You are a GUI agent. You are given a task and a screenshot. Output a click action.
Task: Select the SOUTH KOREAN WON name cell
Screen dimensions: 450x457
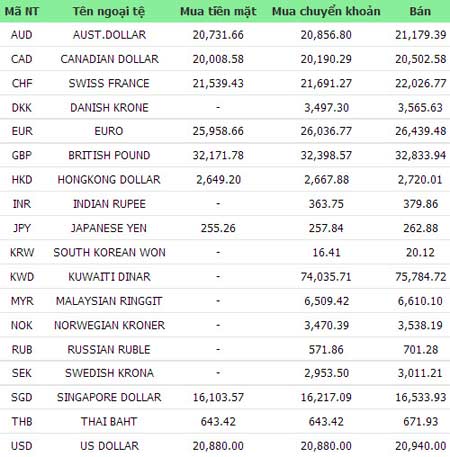[109, 253]
